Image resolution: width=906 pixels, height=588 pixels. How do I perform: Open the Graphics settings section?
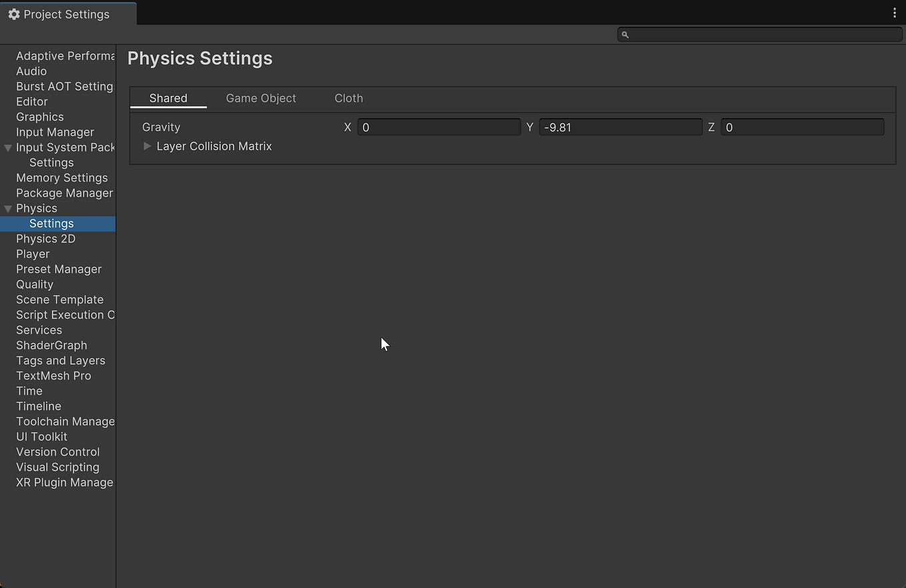click(40, 117)
